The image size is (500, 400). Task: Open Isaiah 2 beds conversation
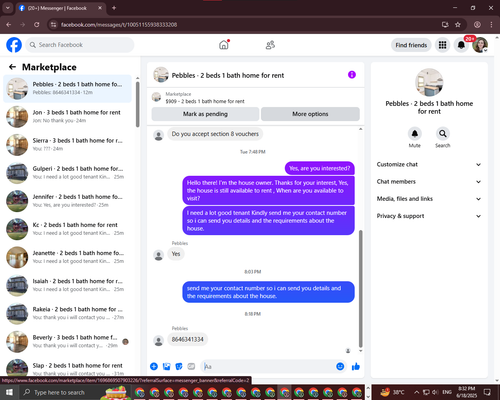point(67,285)
